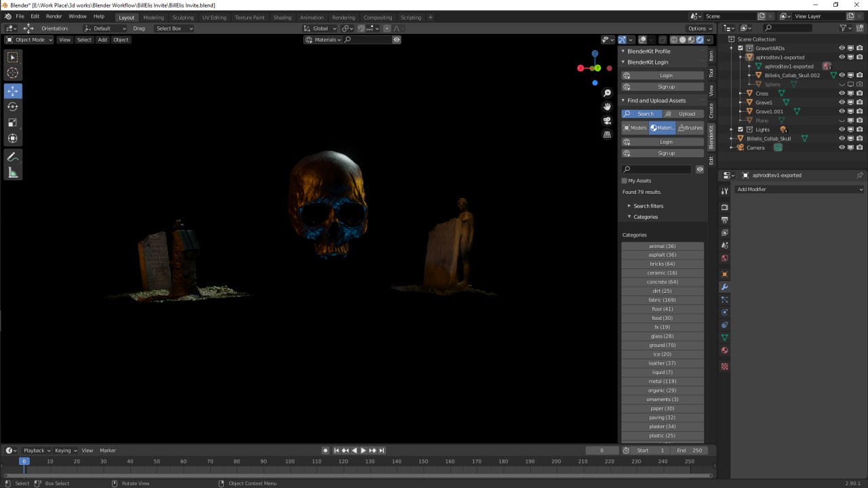The height and width of the screenshot is (488, 868).
Task: Switch to perspective/orthographic grid icon
Action: coord(607,134)
